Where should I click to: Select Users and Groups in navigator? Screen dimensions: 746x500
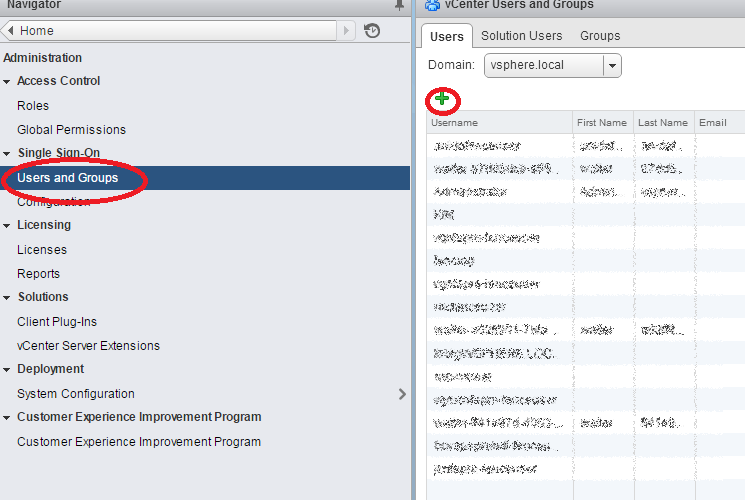tap(68, 178)
